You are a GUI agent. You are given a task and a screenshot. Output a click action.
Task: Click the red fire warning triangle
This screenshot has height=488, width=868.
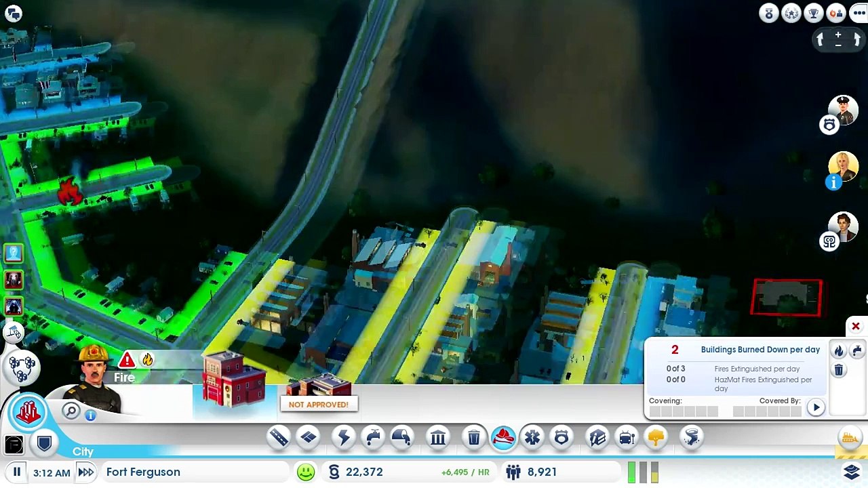(x=127, y=360)
